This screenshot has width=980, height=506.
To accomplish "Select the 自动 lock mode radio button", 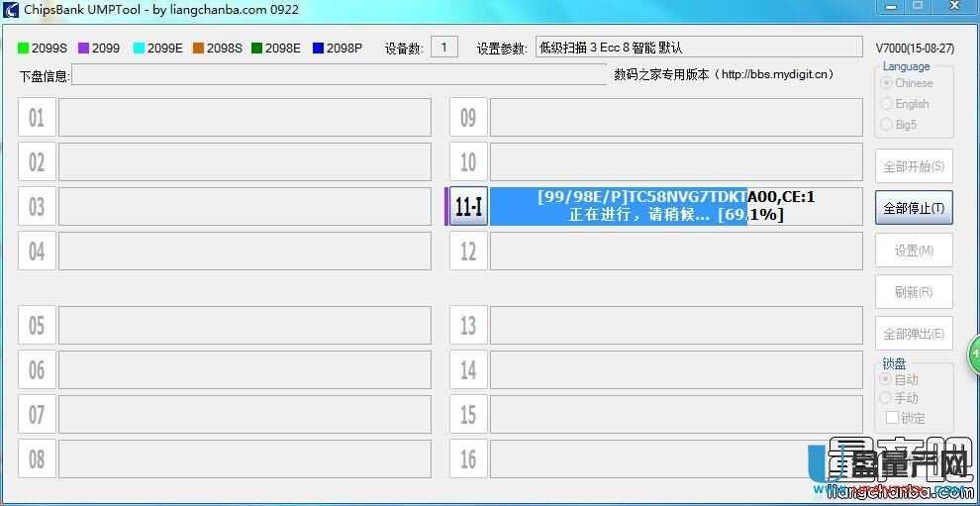I will (885, 379).
